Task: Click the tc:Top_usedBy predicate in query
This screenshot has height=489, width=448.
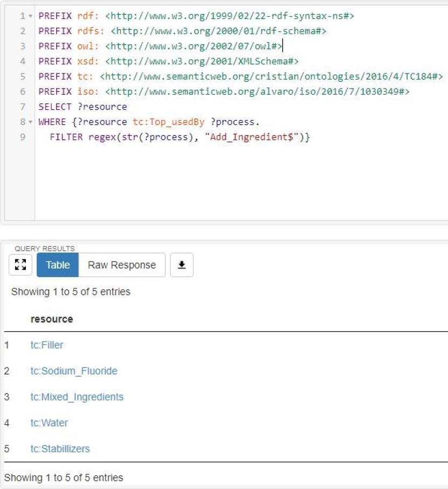Action: click(168, 122)
